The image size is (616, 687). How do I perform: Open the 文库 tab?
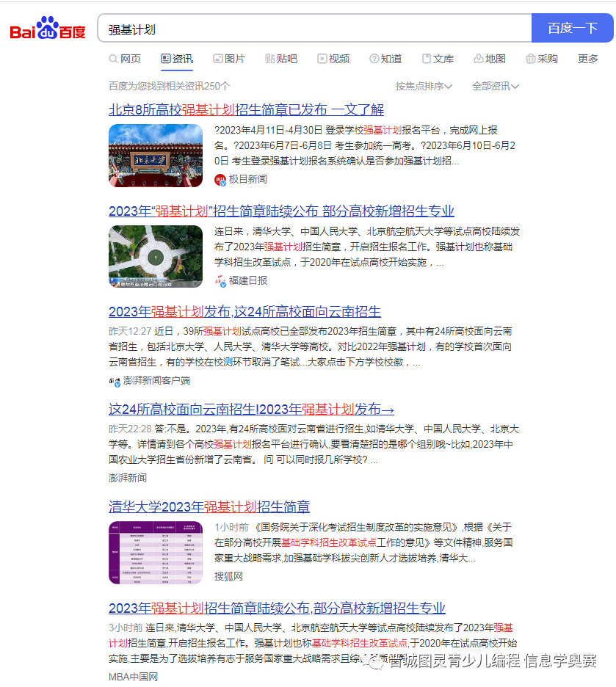pos(438,59)
